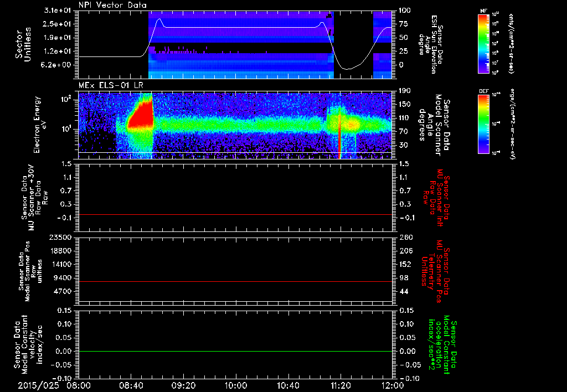
Task: Click the "4700" scanner position tick label
Action: point(63,291)
